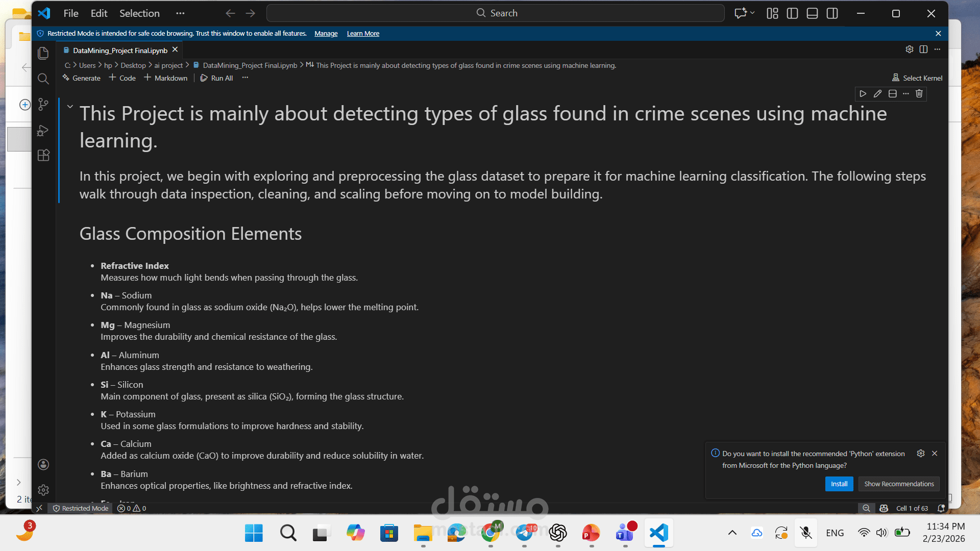Run All notebook cells

[x=217, y=78]
